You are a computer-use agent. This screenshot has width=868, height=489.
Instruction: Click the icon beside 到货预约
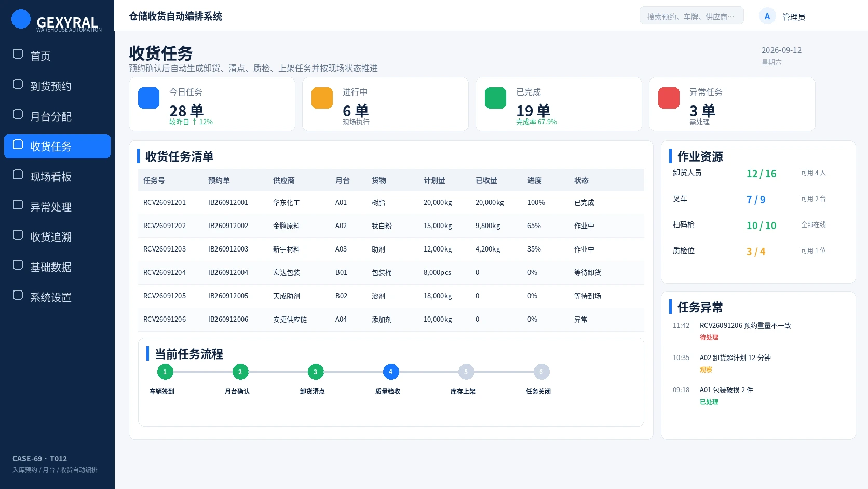(x=18, y=84)
